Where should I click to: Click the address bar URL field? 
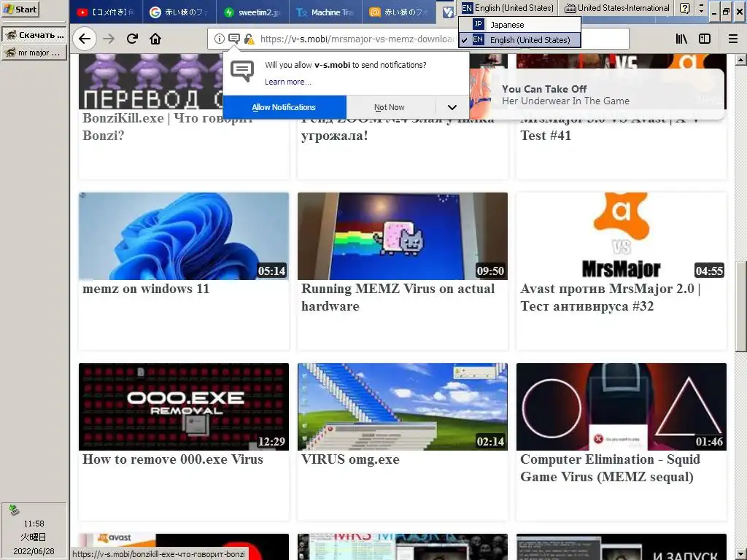[x=357, y=39]
